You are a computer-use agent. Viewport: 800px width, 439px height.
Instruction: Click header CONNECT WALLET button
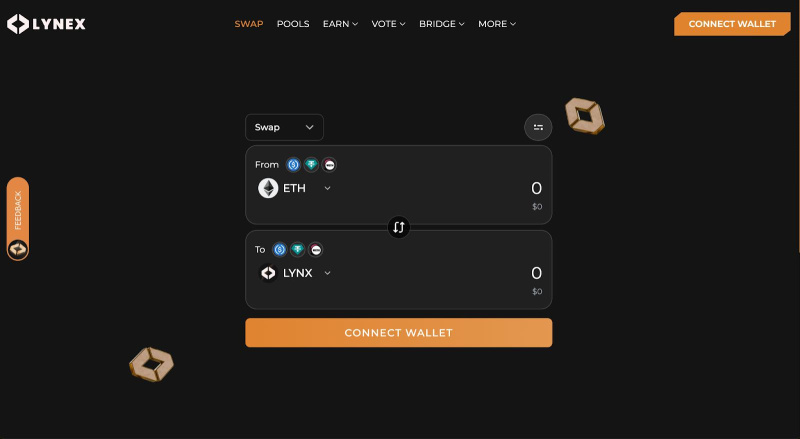click(732, 24)
